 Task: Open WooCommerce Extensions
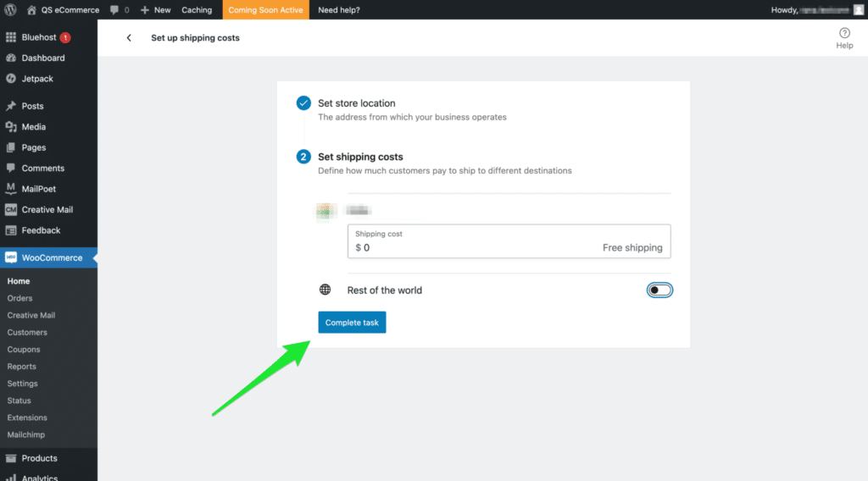click(x=27, y=417)
